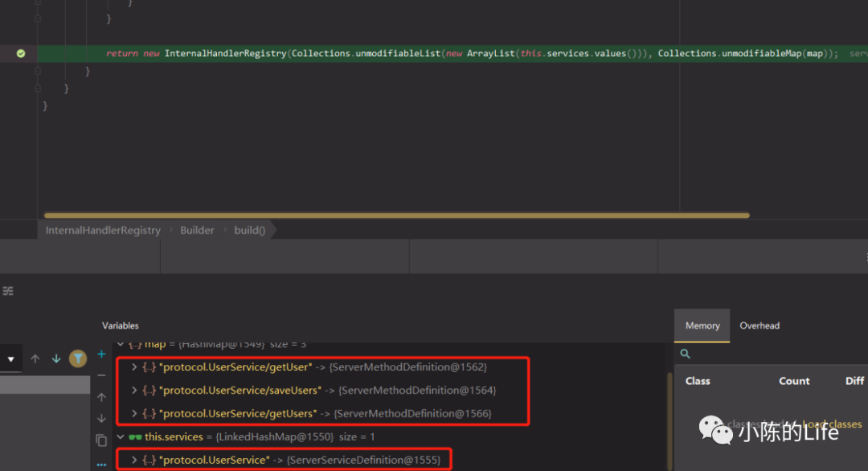Viewport: 868px width, 471px height.
Task: Click the search icon in the Memory panel
Action: tap(685, 354)
